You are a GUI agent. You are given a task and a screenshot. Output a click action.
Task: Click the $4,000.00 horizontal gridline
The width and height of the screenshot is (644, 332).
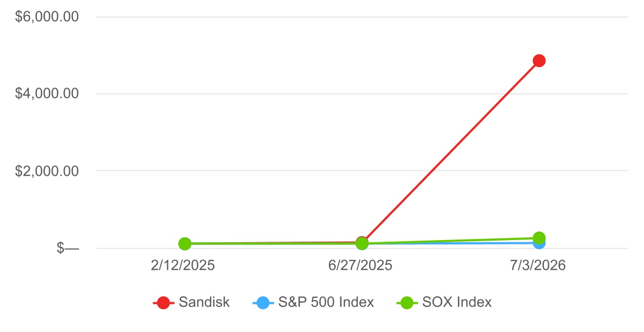(362, 94)
